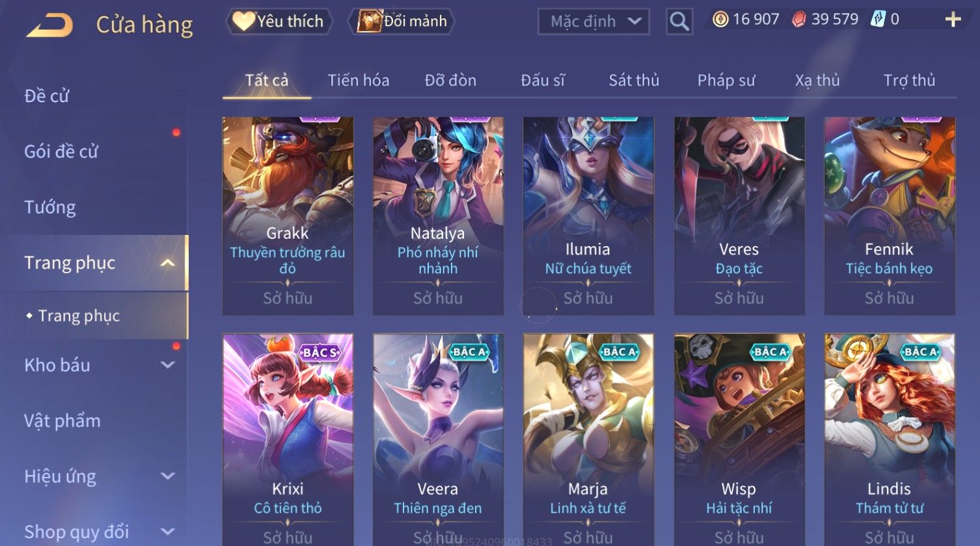Click the voucher ticket currency icon
This screenshot has height=546, width=980.
(878, 19)
